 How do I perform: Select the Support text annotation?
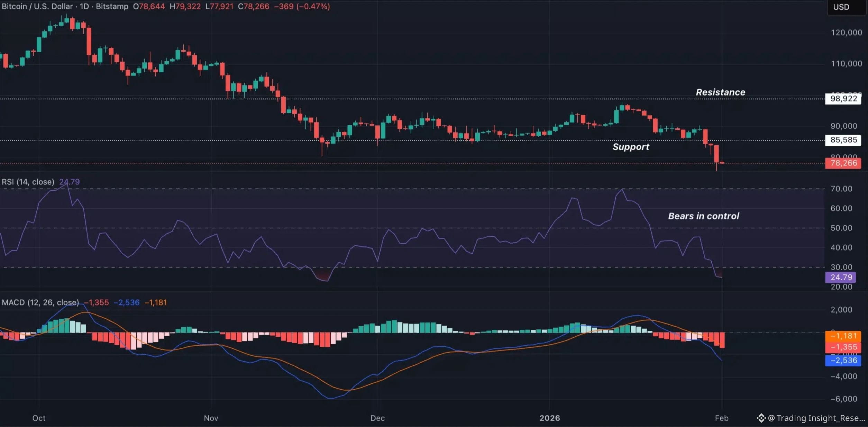point(631,147)
